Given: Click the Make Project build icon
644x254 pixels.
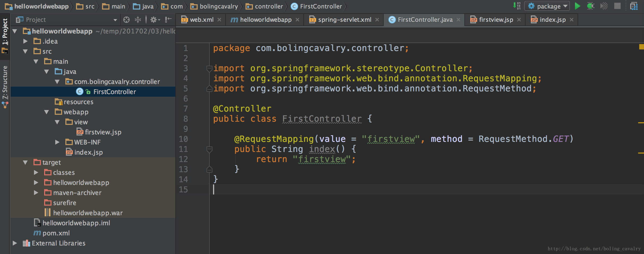Looking at the screenshot, I should (517, 6).
